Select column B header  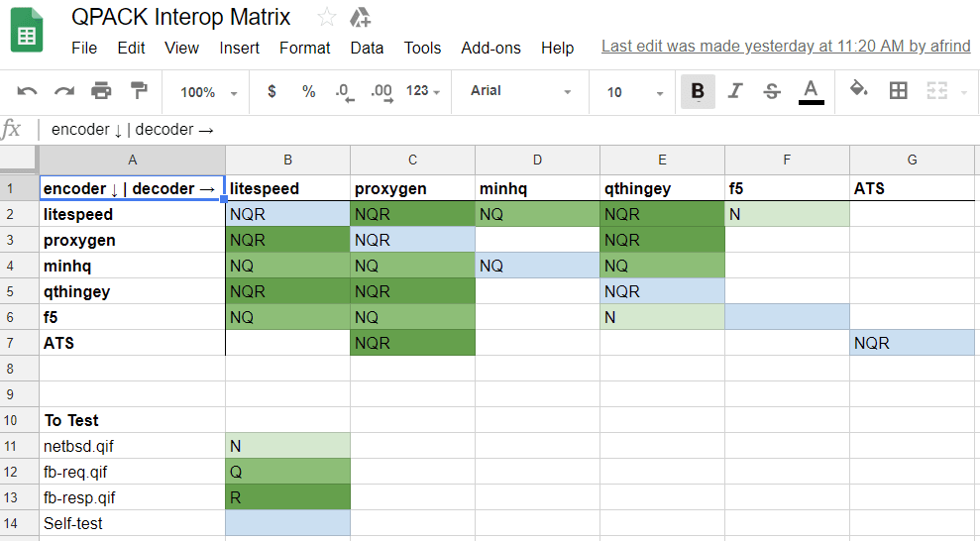(x=288, y=161)
